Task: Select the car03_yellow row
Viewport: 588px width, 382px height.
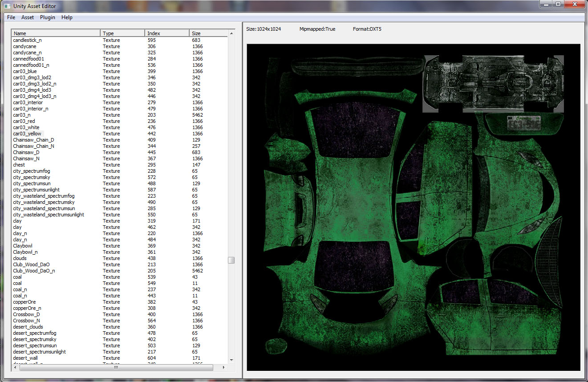Action: [x=119, y=134]
